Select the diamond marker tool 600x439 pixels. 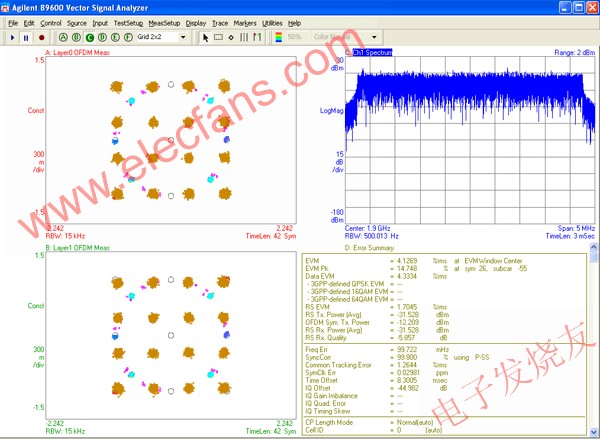232,37
